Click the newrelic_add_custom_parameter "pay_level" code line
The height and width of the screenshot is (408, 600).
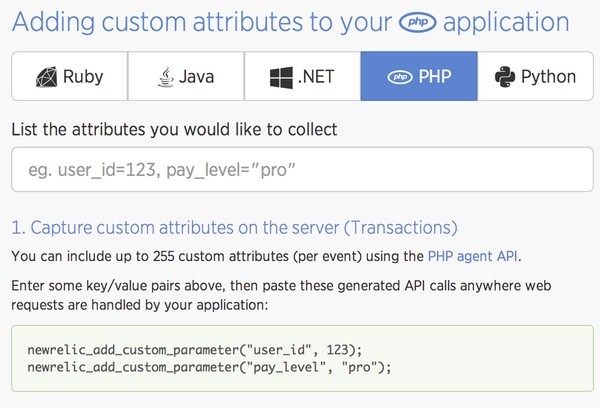pos(209,367)
